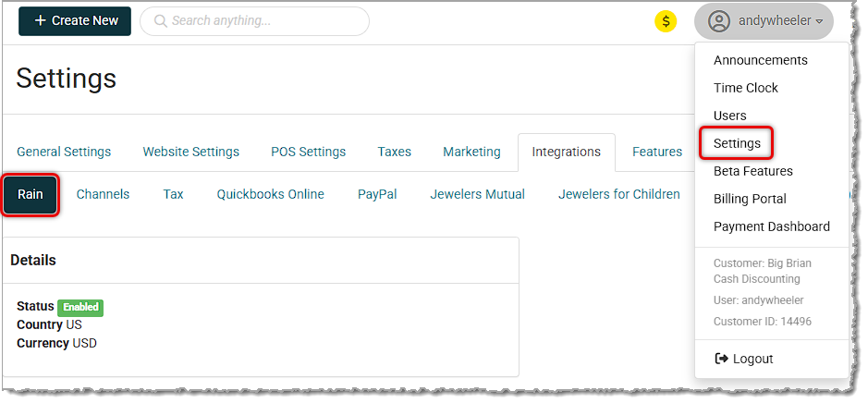This screenshot has height=403, width=868.
Task: Click the Create New button
Action: tap(75, 21)
